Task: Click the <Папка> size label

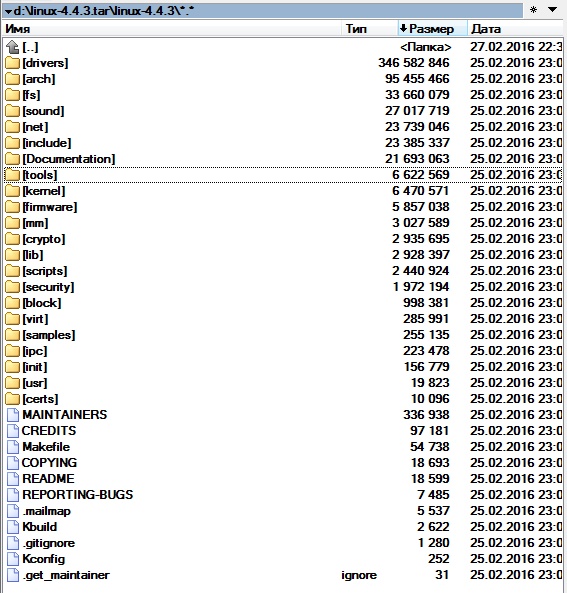Action: pyautogui.click(x=426, y=47)
